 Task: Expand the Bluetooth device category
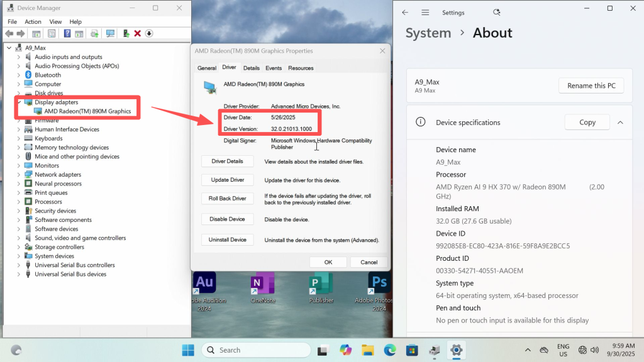(x=19, y=75)
